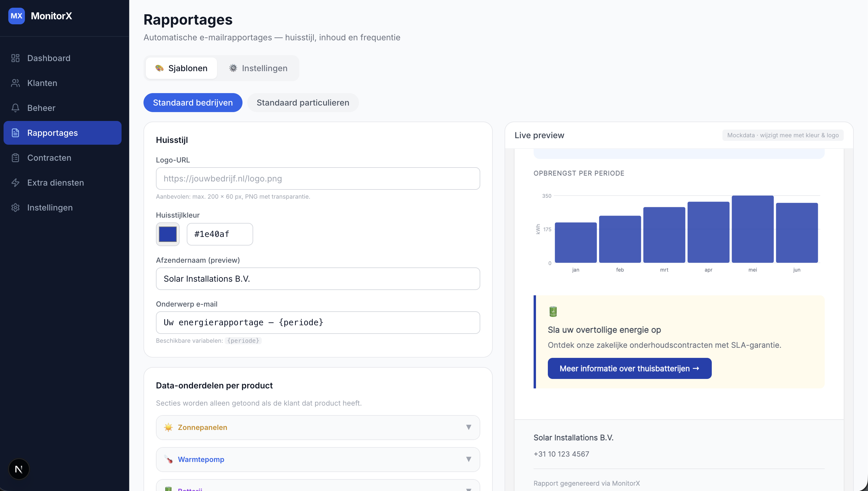The image size is (868, 491).
Task: Click the 'Data-onderdelen per product' heading
Action: click(x=214, y=385)
